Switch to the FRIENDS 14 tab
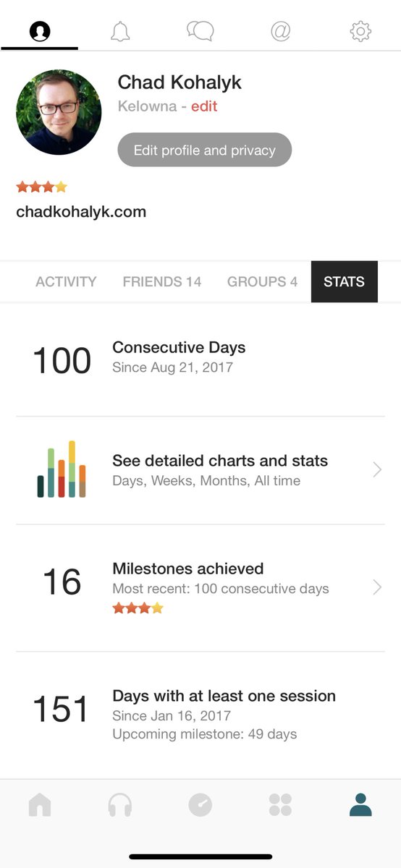This screenshot has width=401, height=868. pos(162,282)
